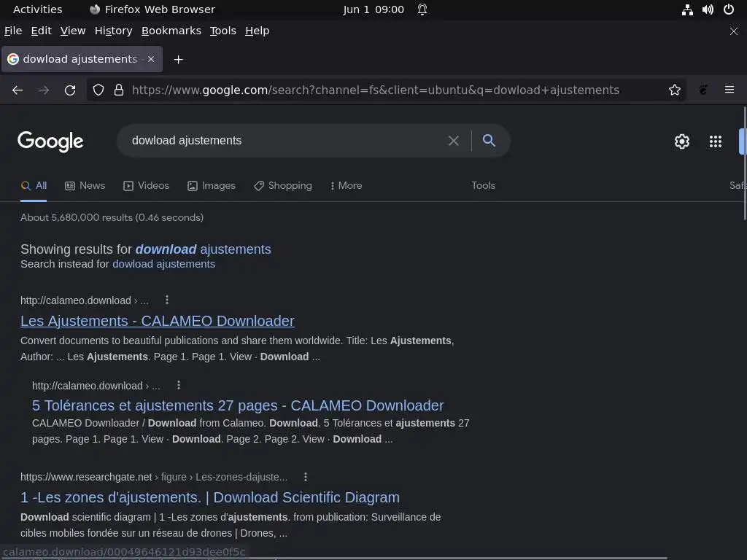Open Google quick settings gear
Image resolution: width=747 pixels, height=560 pixels.
682,141
